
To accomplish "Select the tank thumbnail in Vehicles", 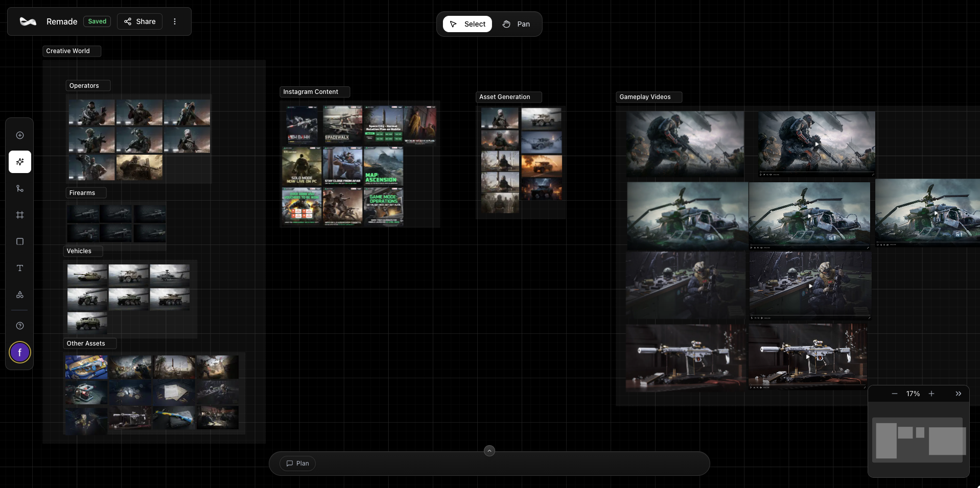I will coord(87,275).
